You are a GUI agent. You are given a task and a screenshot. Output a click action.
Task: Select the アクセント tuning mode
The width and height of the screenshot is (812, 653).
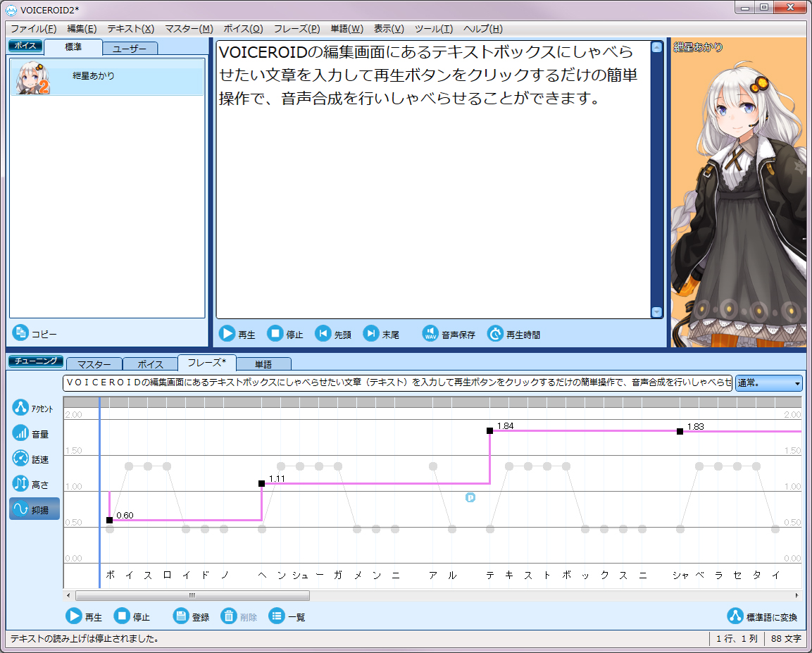click(x=33, y=408)
